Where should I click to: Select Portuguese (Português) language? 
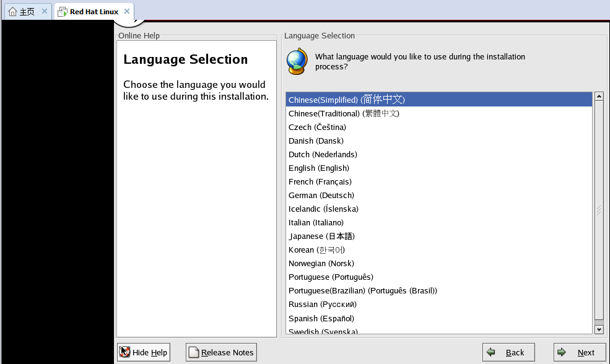click(439, 277)
